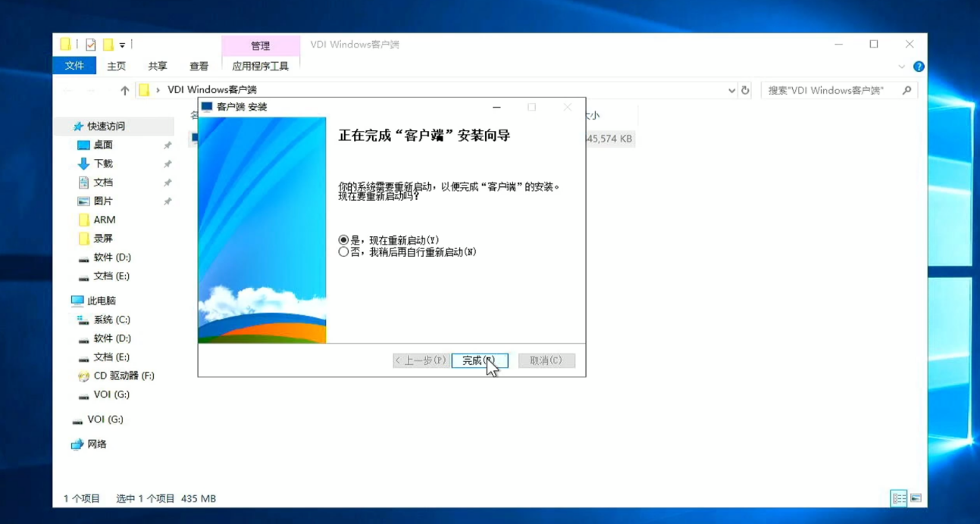Click the up-directory arrow icon
Screen dimensions: 980x524
tap(125, 90)
